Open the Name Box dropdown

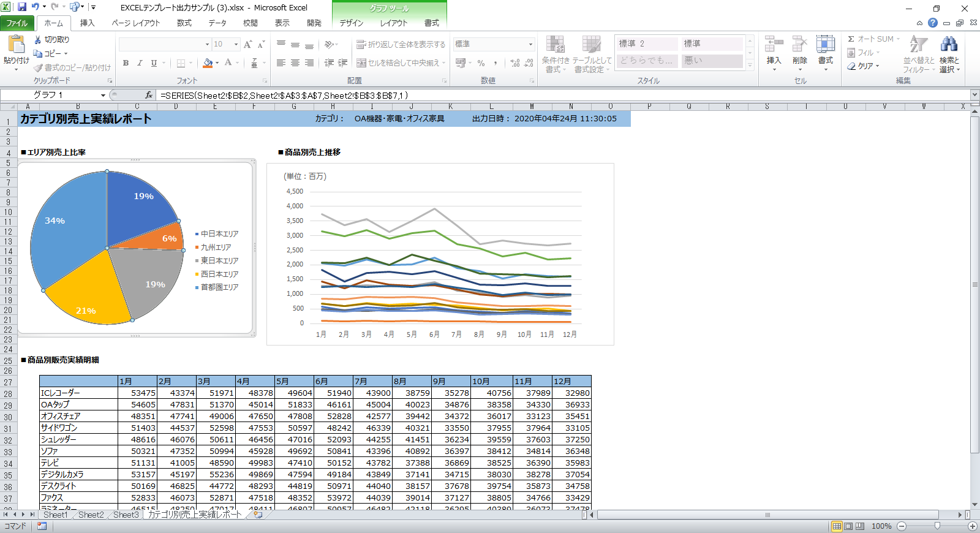point(103,95)
